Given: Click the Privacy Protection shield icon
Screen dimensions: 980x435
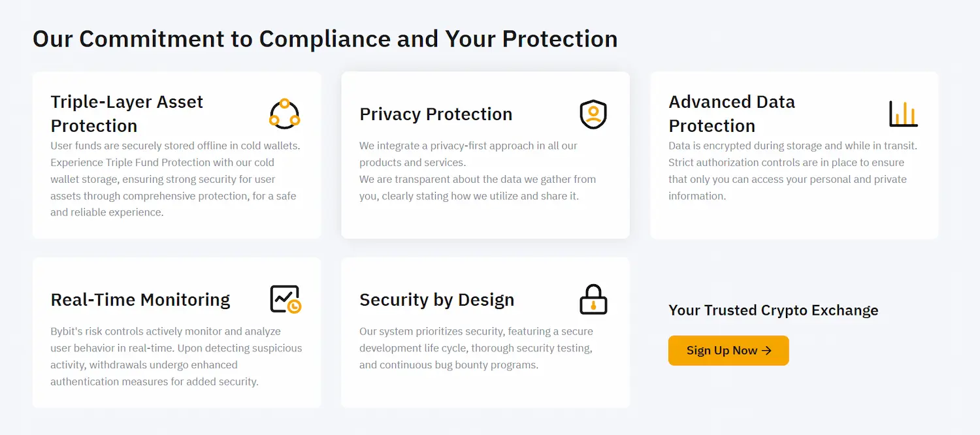Looking at the screenshot, I should [x=593, y=114].
